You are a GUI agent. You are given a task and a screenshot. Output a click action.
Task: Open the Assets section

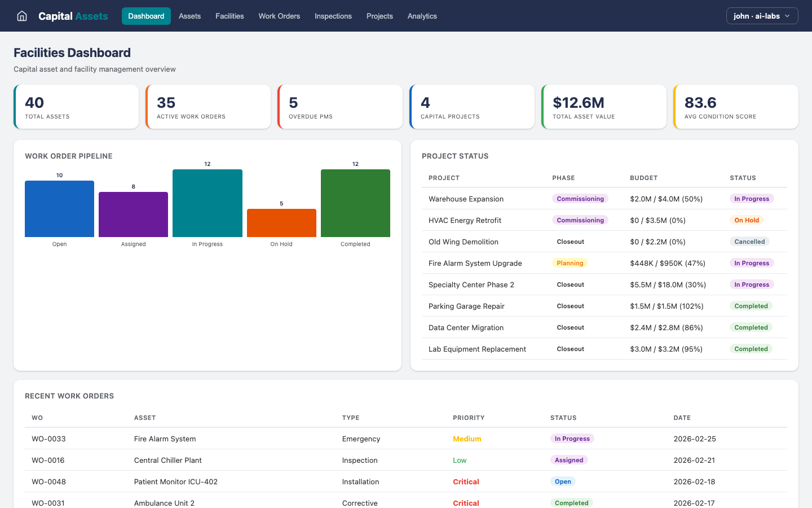pyautogui.click(x=189, y=16)
